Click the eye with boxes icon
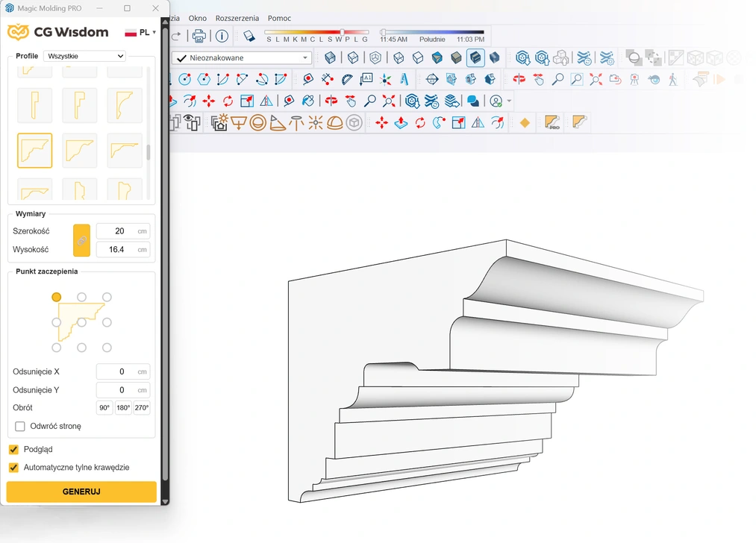This screenshot has width=756, height=543. tap(192, 123)
